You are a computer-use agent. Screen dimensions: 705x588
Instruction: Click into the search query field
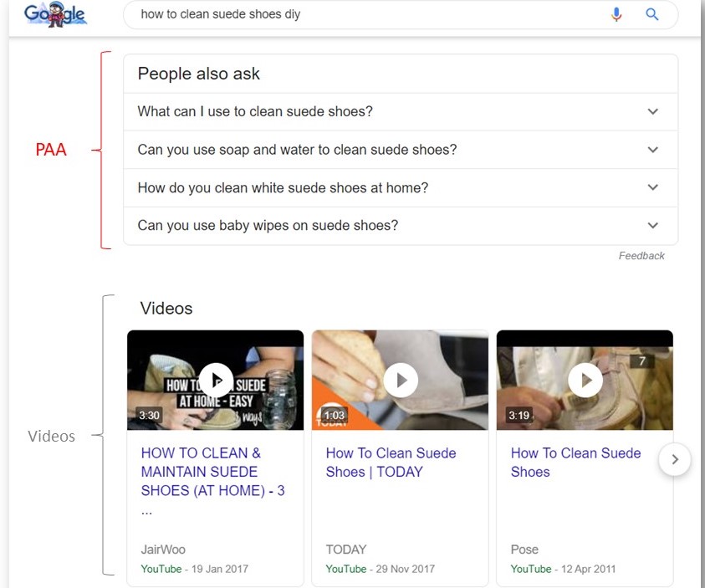[x=360, y=14]
